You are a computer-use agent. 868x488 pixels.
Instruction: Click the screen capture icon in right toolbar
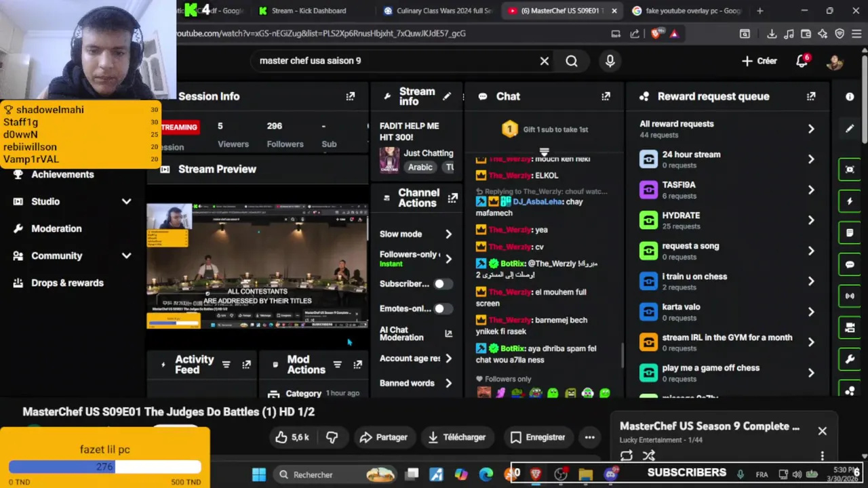click(850, 169)
